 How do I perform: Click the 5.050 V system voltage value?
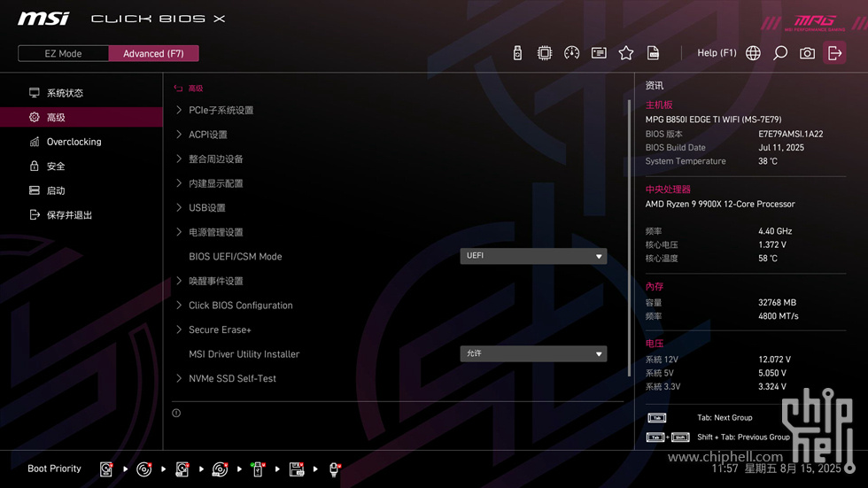(x=771, y=374)
